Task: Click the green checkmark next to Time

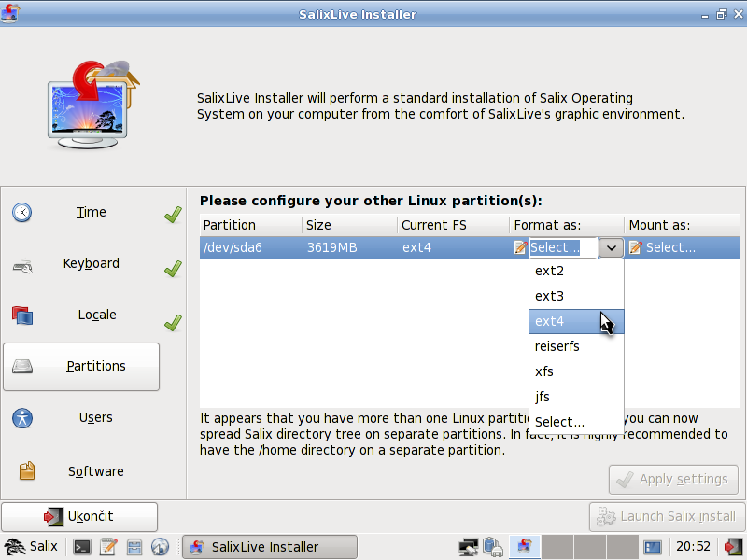Action: 173,215
